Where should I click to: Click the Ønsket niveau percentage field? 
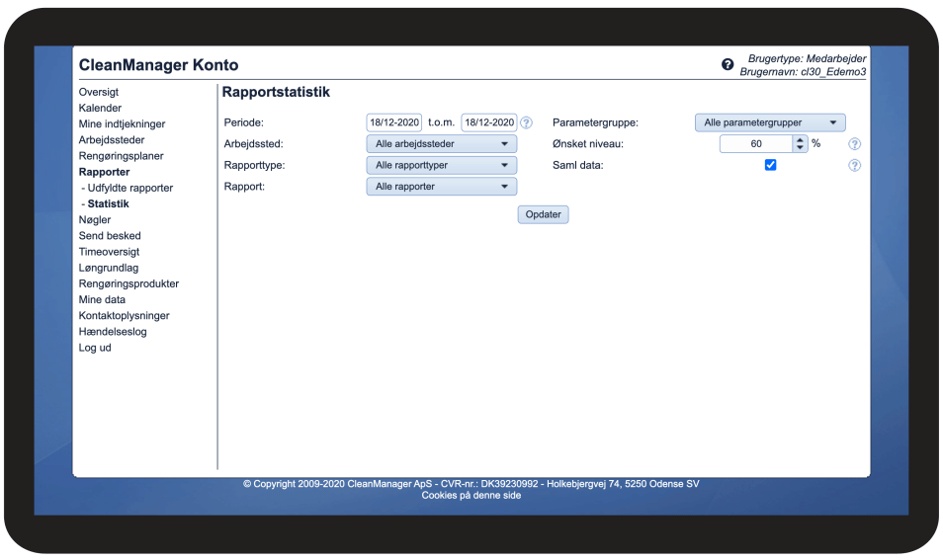coord(756,144)
